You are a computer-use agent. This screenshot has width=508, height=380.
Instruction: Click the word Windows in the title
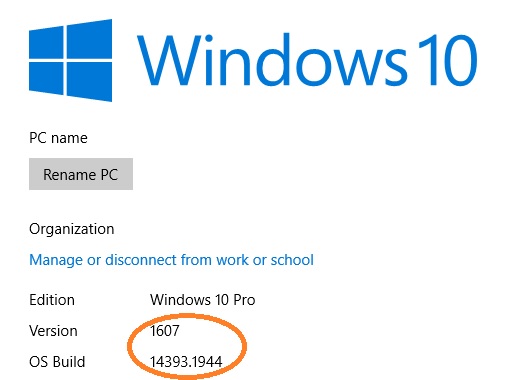click(x=272, y=60)
